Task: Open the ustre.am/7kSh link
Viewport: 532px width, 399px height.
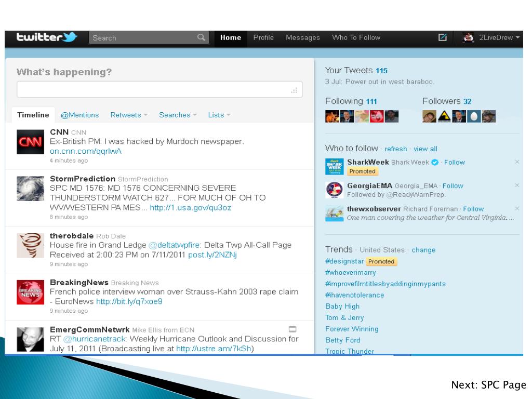Action: (x=214, y=349)
